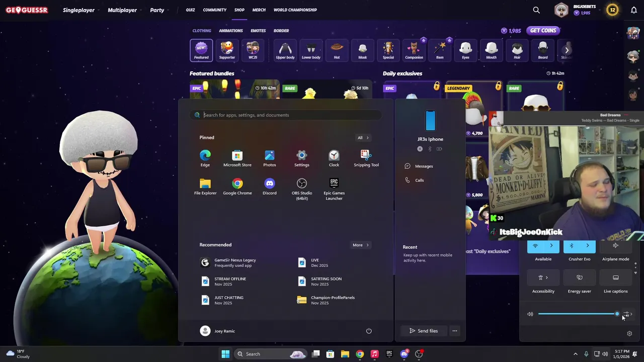The height and width of the screenshot is (362, 644).
Task: Show hidden system tray icons
Action: click(x=576, y=354)
